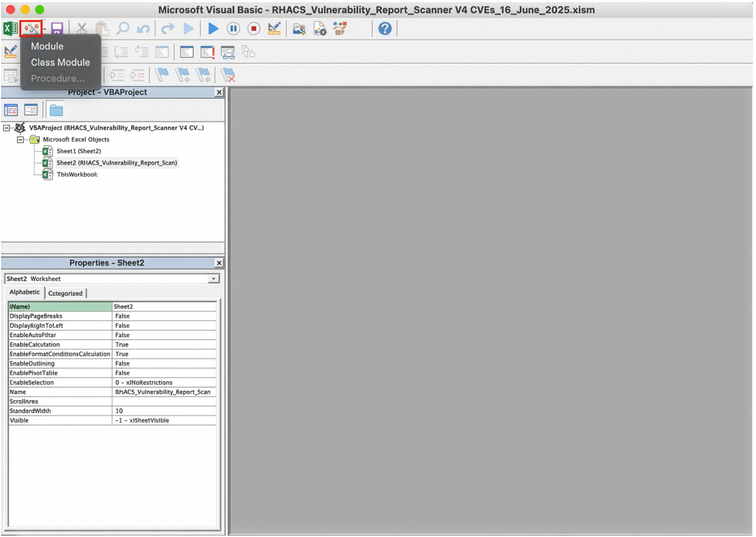This screenshot has height=537, width=756.
Task: Click the Visible xlSheetVisible value
Action: click(x=164, y=421)
